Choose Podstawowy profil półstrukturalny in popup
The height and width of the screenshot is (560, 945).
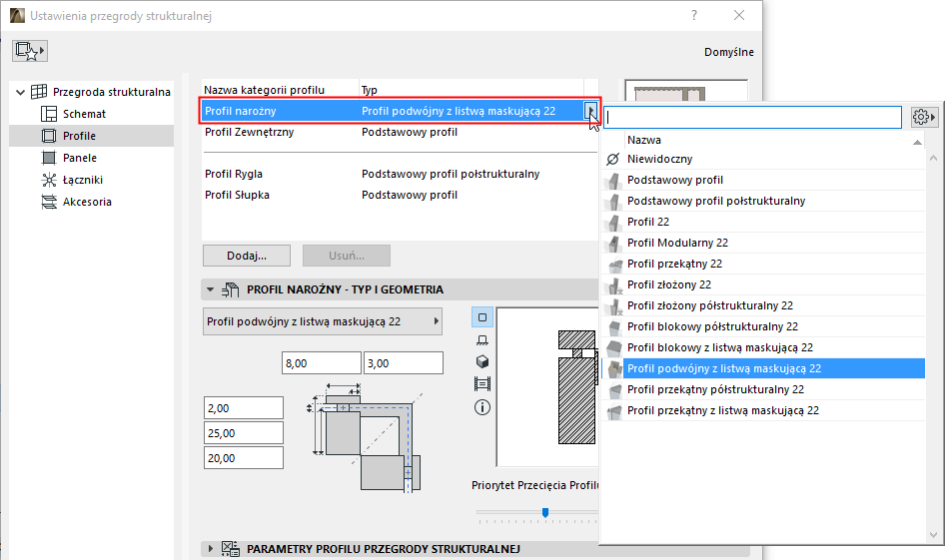(763, 201)
